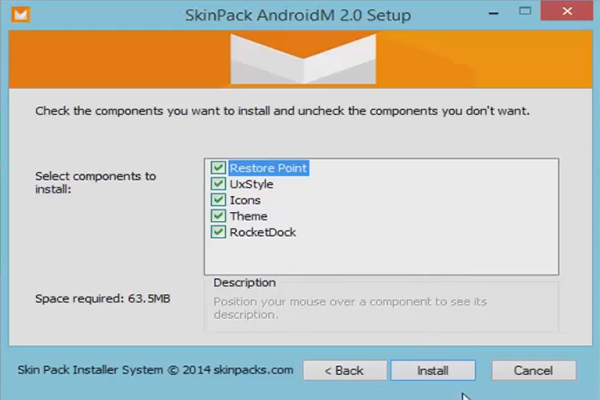The height and width of the screenshot is (400, 600).
Task: Click the SkinPack AndroidM 2.0 Setup title
Action: coord(298,15)
